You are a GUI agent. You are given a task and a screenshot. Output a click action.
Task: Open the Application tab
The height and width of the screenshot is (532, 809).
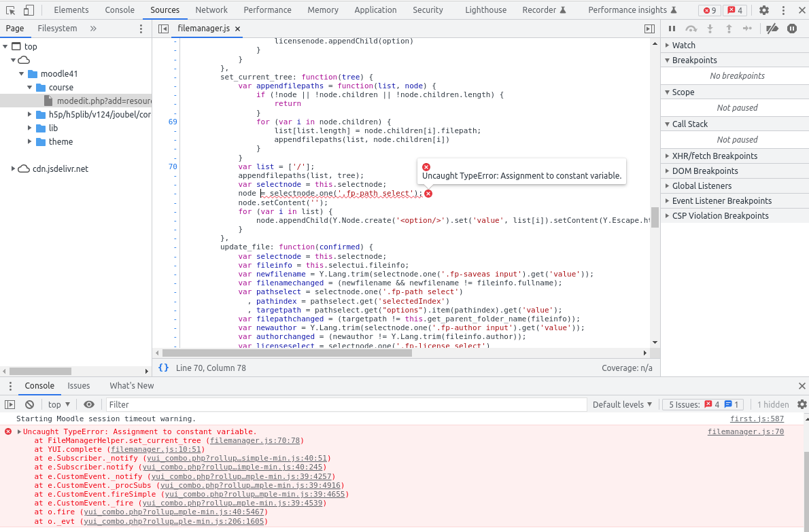point(375,10)
